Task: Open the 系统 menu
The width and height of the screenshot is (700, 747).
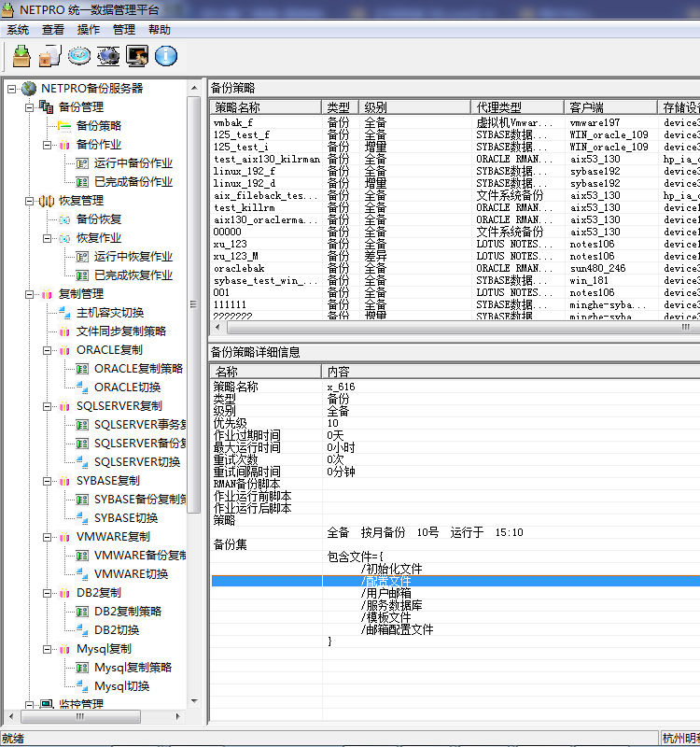Action: tap(18, 30)
